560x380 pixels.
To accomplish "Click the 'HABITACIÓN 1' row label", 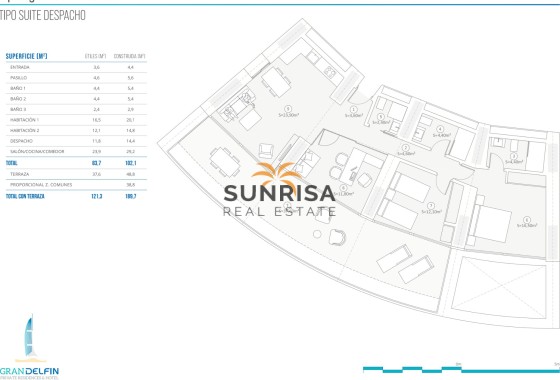I will [x=25, y=120].
